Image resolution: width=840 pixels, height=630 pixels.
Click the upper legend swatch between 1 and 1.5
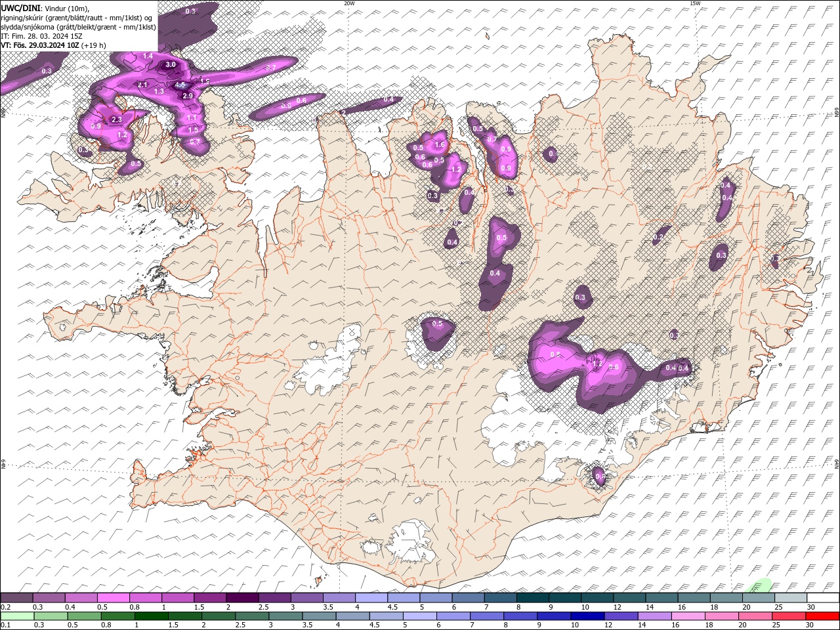tap(178, 598)
